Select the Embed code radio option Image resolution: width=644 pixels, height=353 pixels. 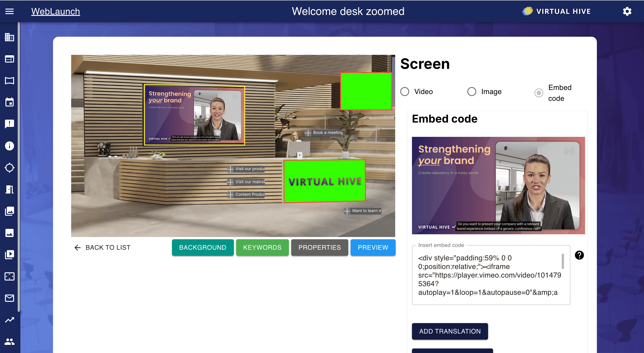(x=539, y=93)
